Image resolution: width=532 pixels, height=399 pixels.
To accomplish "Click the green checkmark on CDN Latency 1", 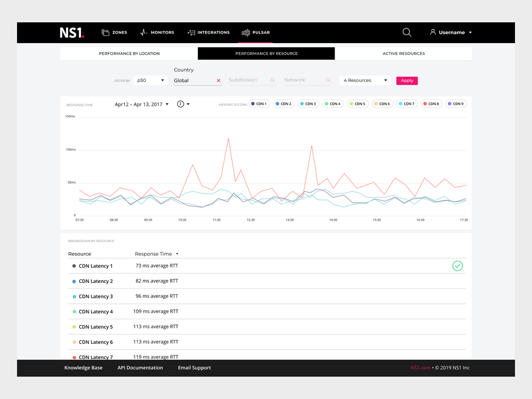I will click(x=458, y=266).
